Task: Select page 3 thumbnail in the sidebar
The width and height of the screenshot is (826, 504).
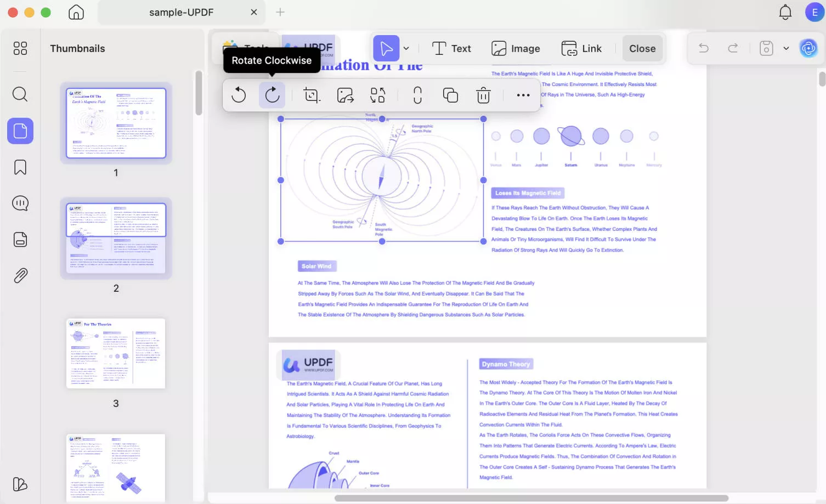Action: (115, 354)
